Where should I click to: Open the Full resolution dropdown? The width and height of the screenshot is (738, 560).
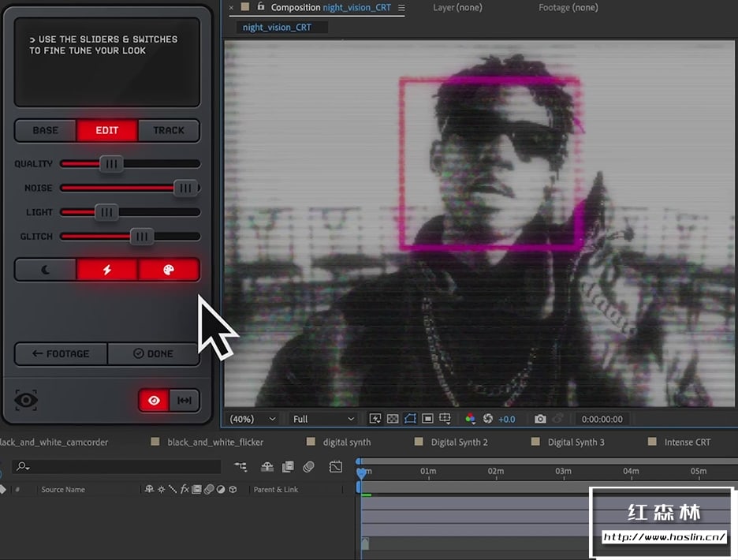coord(322,419)
